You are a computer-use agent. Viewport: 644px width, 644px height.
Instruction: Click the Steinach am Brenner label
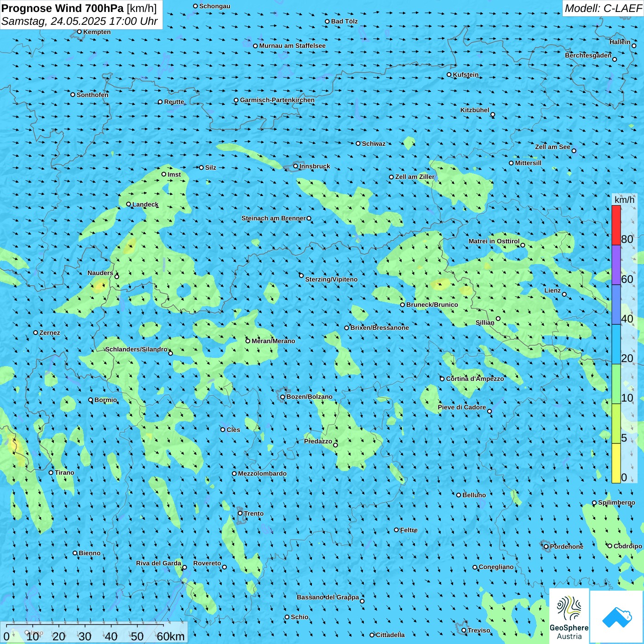coord(274,218)
